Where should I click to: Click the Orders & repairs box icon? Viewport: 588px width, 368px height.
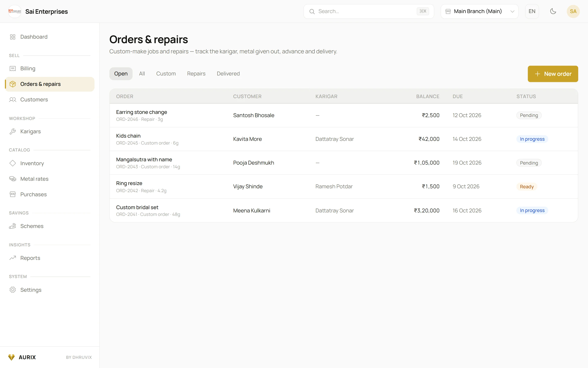click(13, 84)
